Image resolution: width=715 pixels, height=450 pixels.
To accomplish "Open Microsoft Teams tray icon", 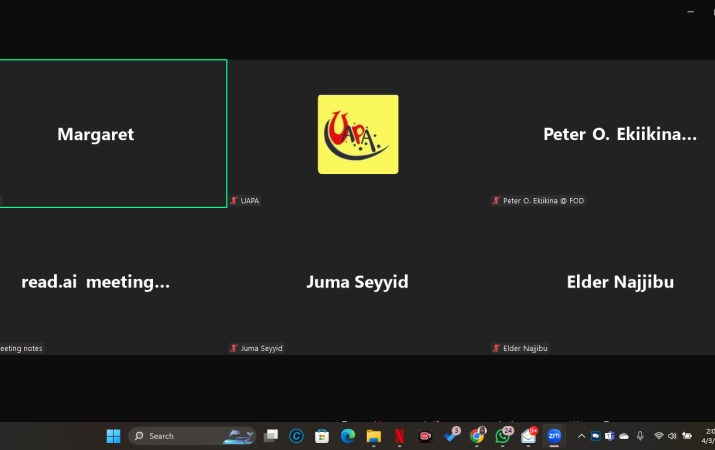I will tap(610, 436).
